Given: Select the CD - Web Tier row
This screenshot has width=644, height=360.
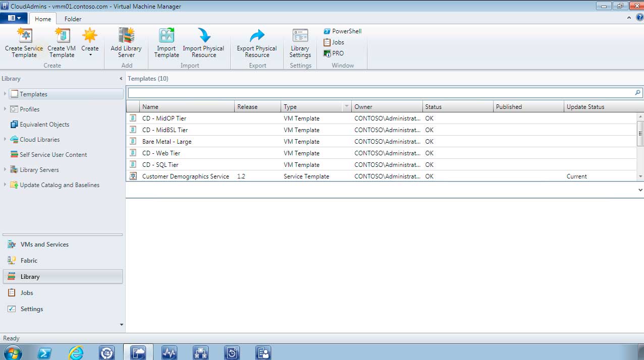Looking at the screenshot, I should tap(381, 153).
